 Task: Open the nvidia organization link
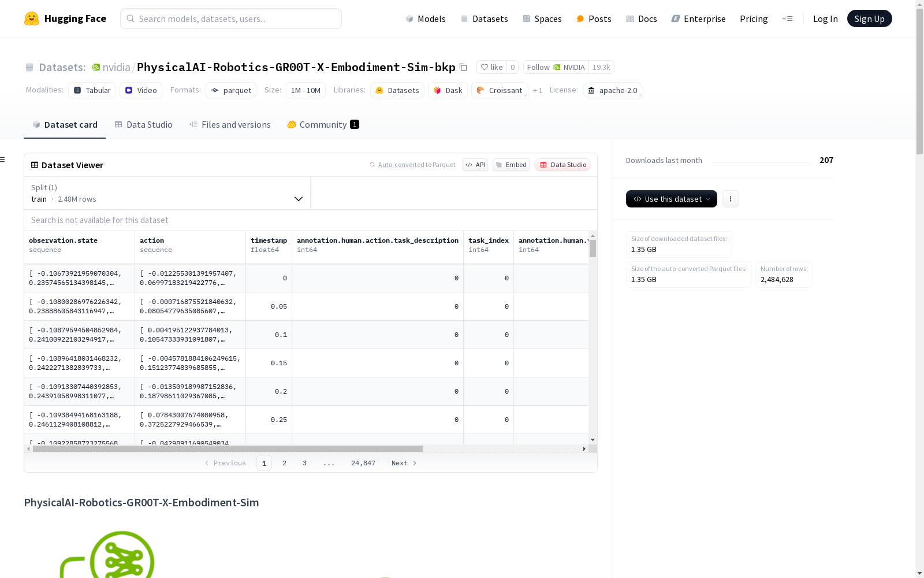tap(116, 67)
